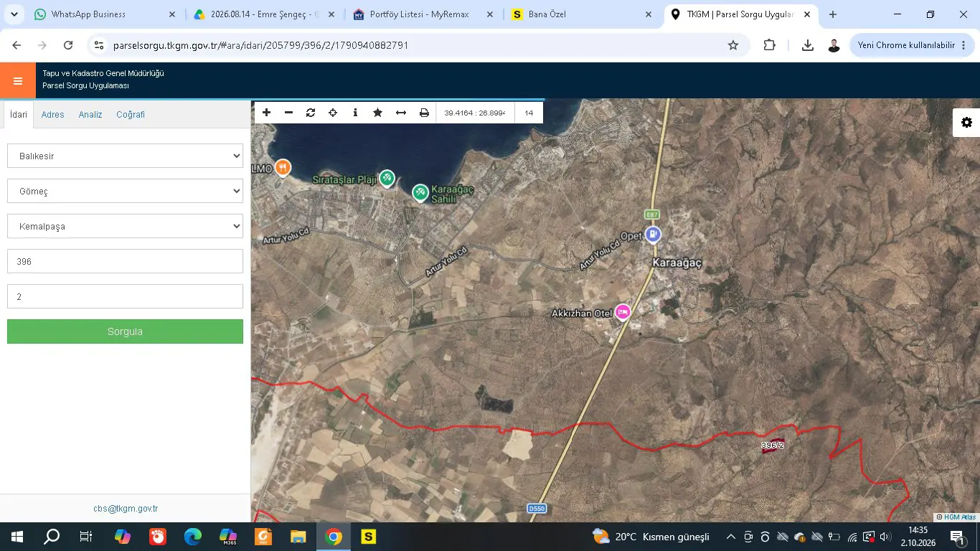Viewport: 980px width, 551px height.
Task: Switch to the Bana Özel browser tab
Action: point(582,14)
